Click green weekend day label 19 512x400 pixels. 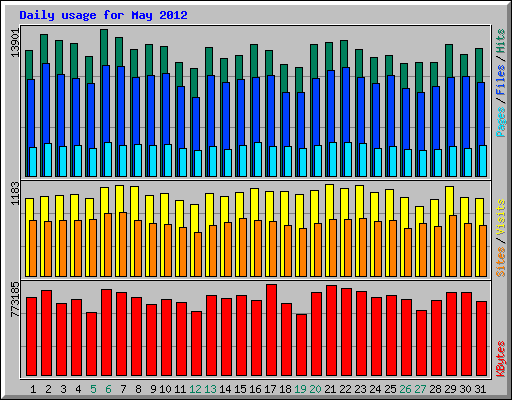(300, 389)
